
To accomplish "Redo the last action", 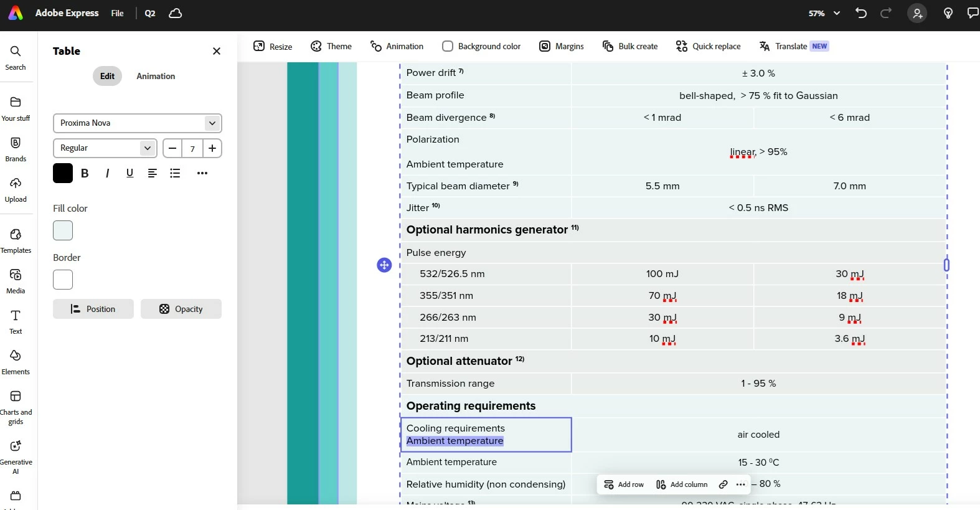I will [886, 13].
